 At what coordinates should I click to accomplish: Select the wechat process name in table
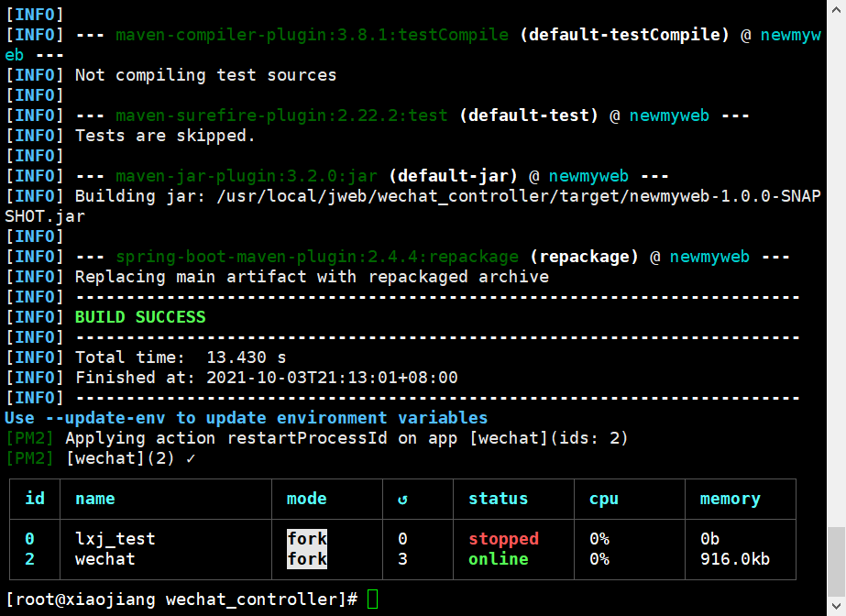pos(104,559)
